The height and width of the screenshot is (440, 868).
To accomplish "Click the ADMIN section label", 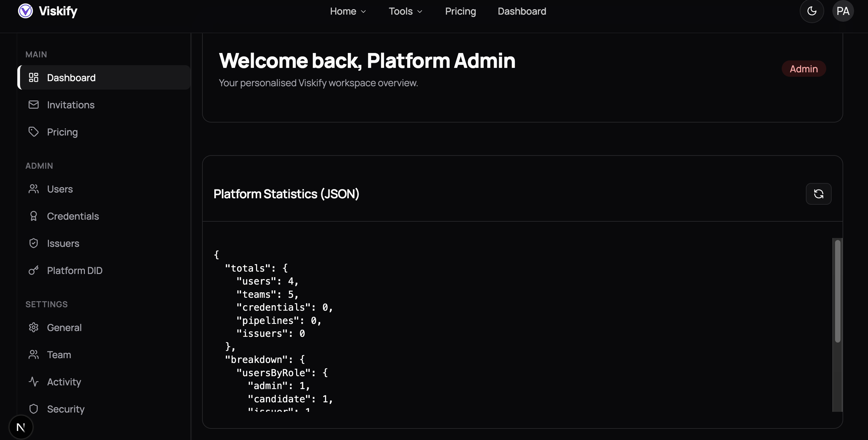I will coord(39,166).
